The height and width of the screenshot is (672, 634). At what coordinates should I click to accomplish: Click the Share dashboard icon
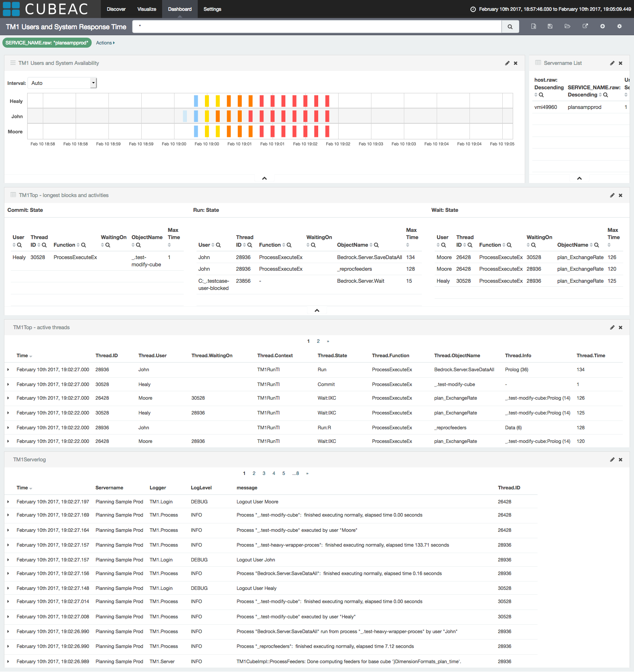[585, 26]
